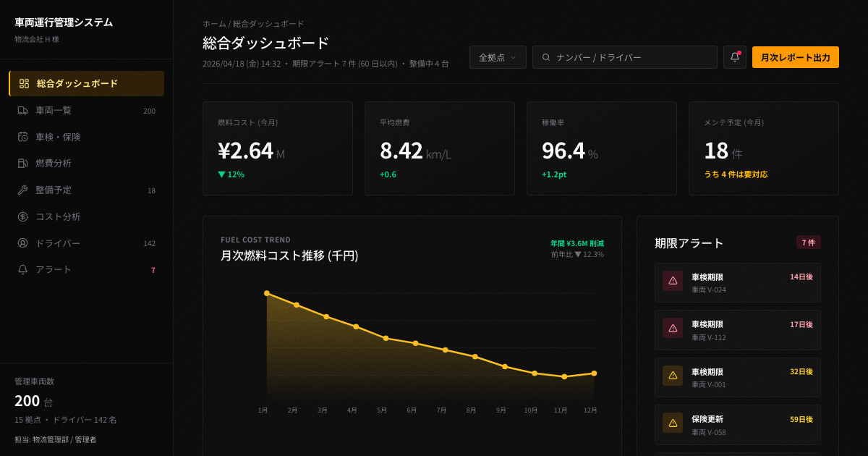Click the 車検・保険 calendar icon

click(x=24, y=137)
